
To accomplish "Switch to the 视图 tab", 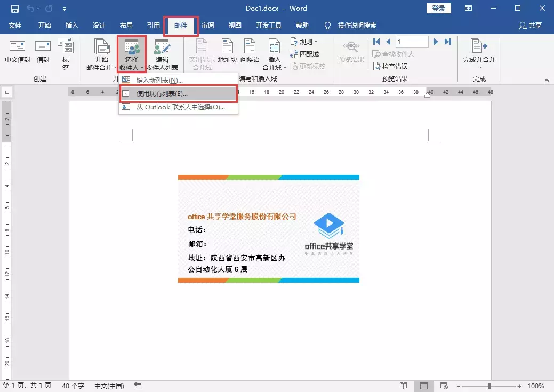I will 235,26.
